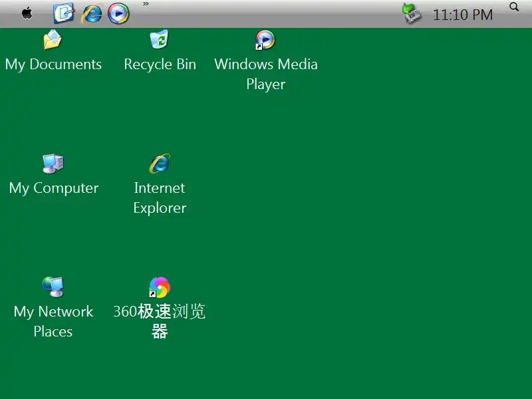Select the Internet Explorer desktop icon
Screen dimensions: 532x399
160,164
